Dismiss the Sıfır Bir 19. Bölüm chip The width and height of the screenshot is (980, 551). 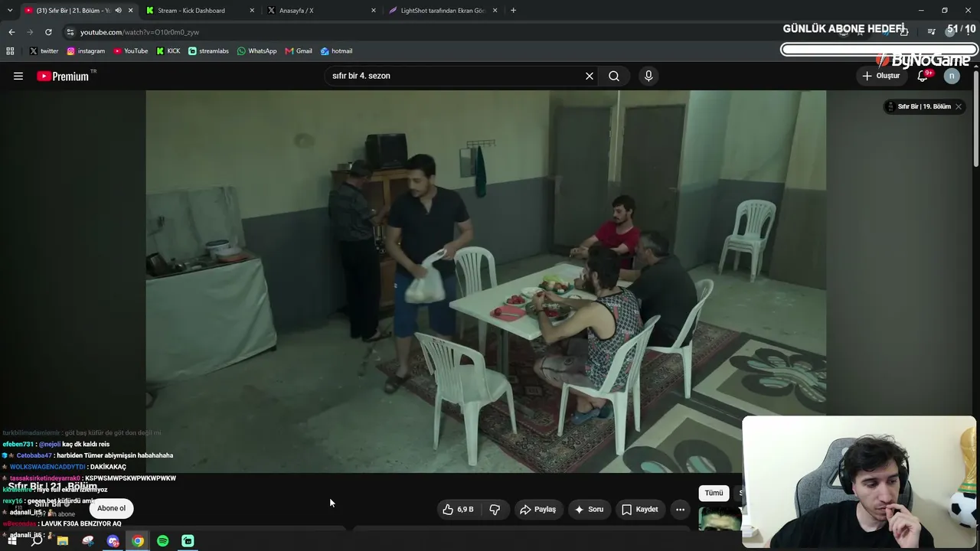958,106
